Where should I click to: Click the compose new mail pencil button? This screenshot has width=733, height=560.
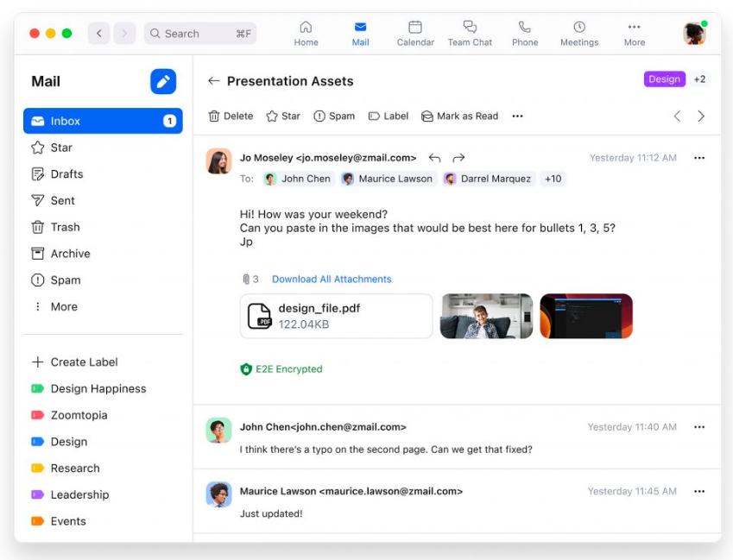pyautogui.click(x=162, y=81)
